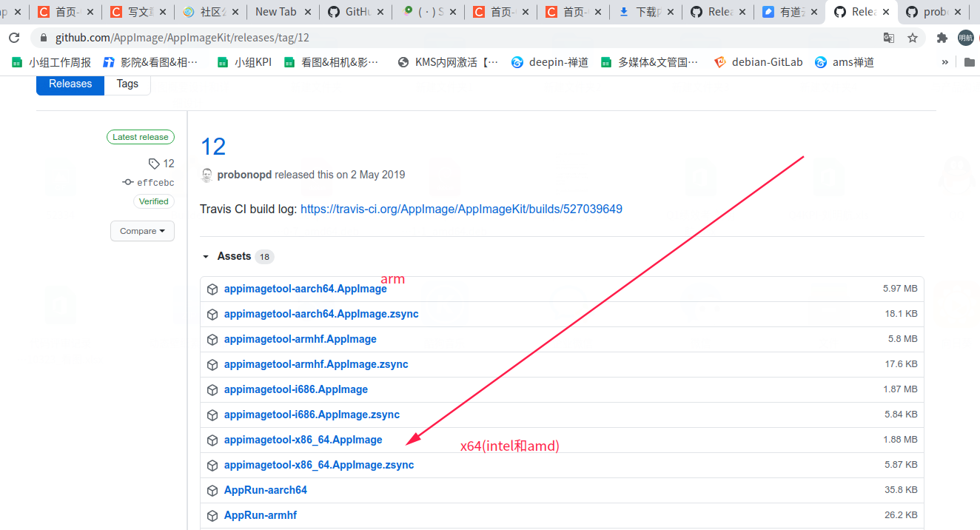Open the release title 12 heading link
980x530 pixels.
[x=213, y=147]
